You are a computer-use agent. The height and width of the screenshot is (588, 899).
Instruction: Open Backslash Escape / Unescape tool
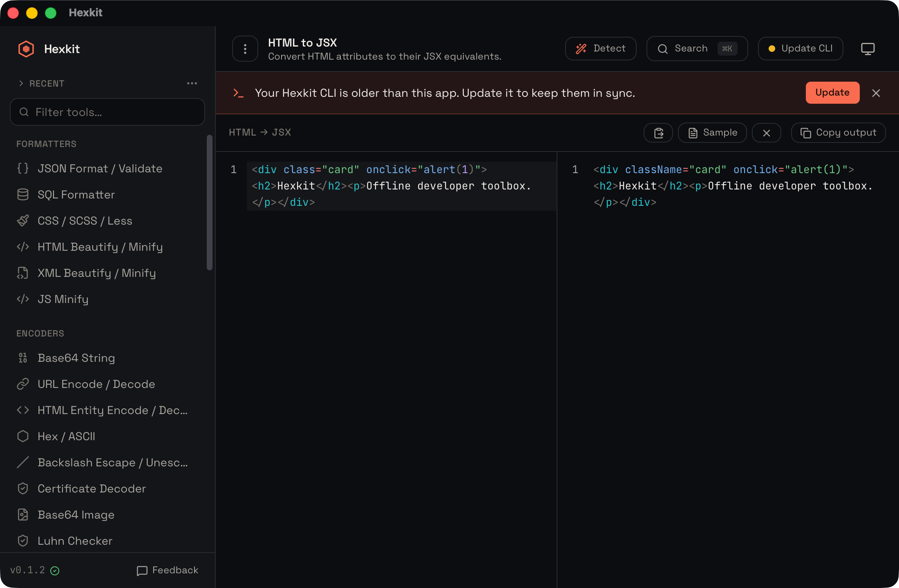[x=107, y=462]
